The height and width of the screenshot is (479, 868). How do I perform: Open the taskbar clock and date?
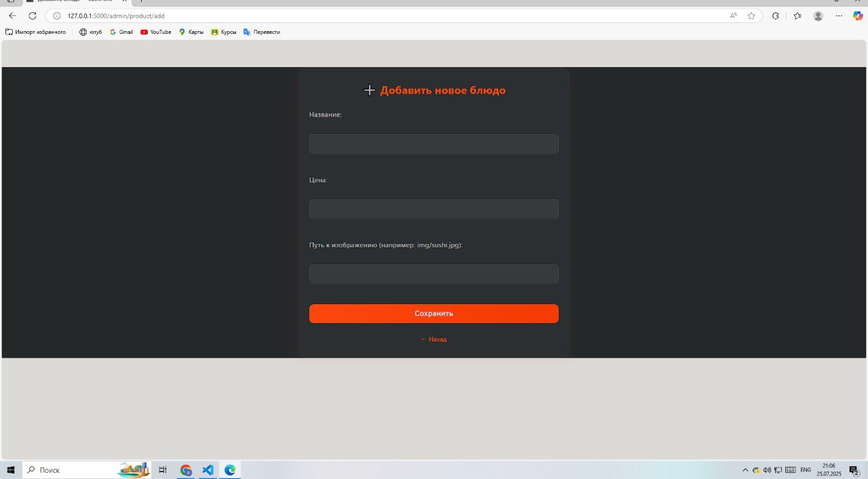829,470
